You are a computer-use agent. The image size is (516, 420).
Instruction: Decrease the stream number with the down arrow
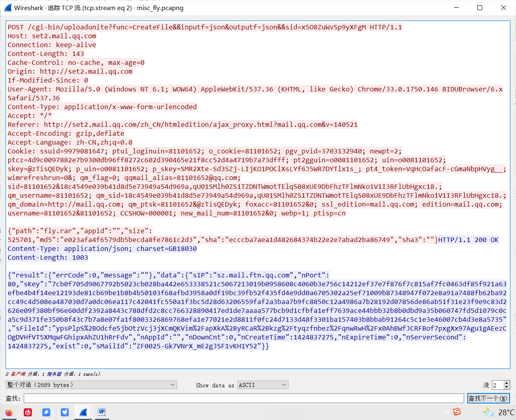pyautogui.click(x=507, y=387)
